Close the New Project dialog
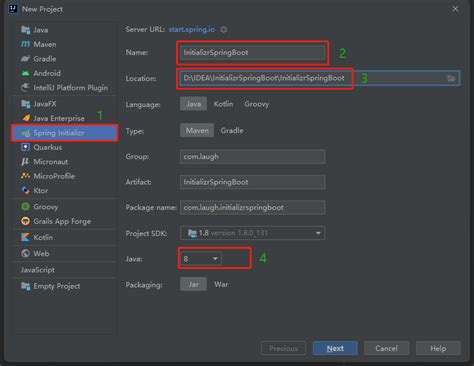 (x=455, y=9)
